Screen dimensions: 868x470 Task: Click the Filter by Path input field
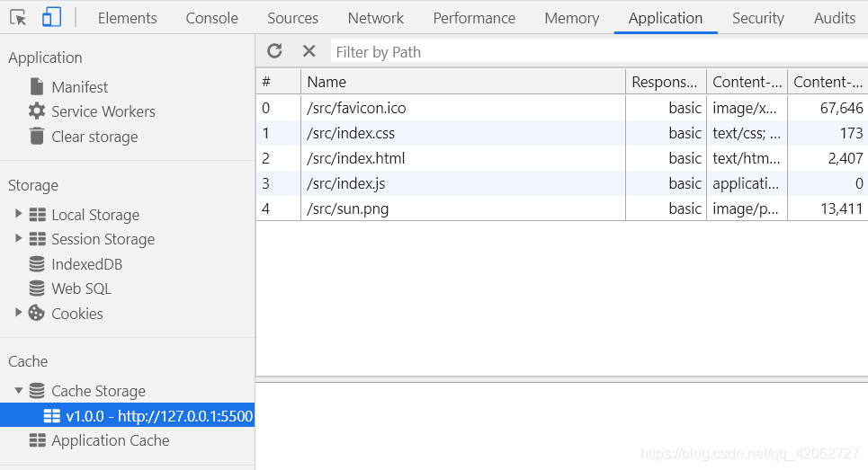[x=594, y=52]
